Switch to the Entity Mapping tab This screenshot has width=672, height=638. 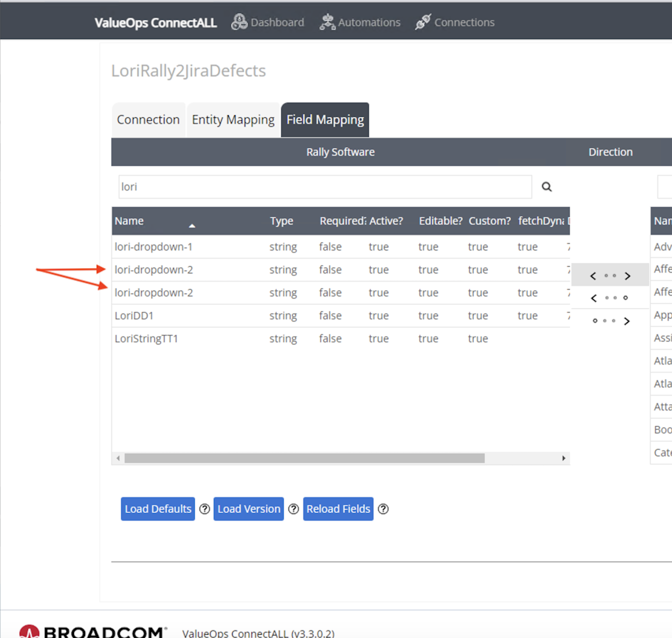233,120
